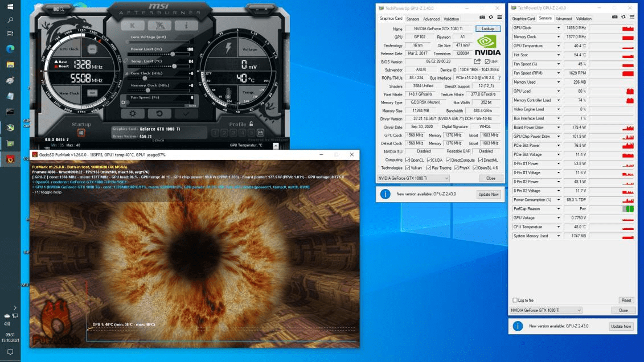Toggle CUDA checkbox in GPU-Z
The image size is (644, 362).
tap(429, 160)
